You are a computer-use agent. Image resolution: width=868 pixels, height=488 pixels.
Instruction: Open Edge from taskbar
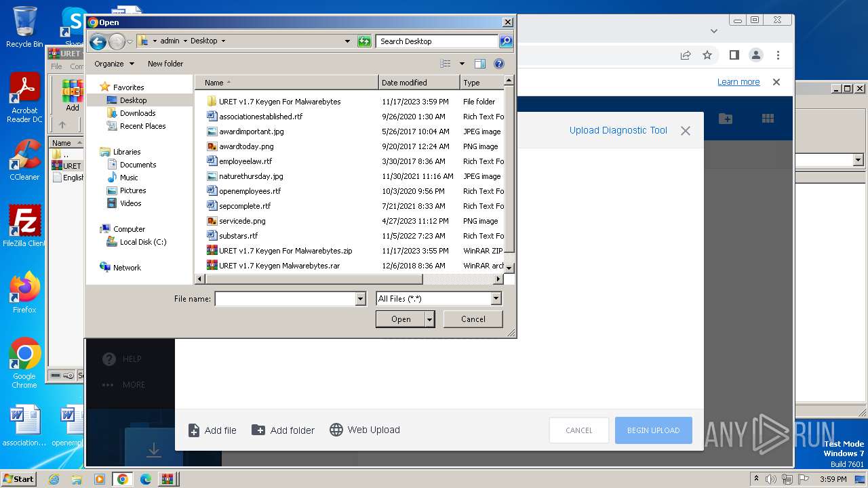[x=146, y=479]
